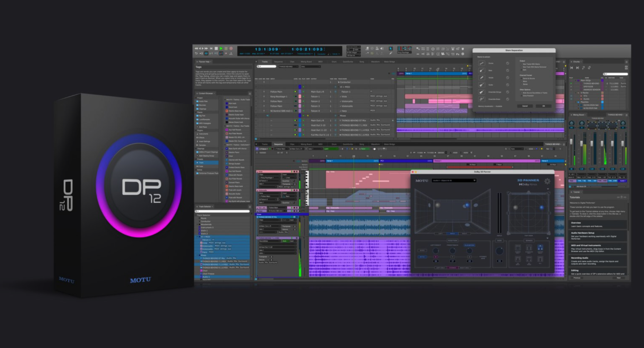Select the Electric Bass track preset
This screenshot has width=644, height=348.
point(234,111)
